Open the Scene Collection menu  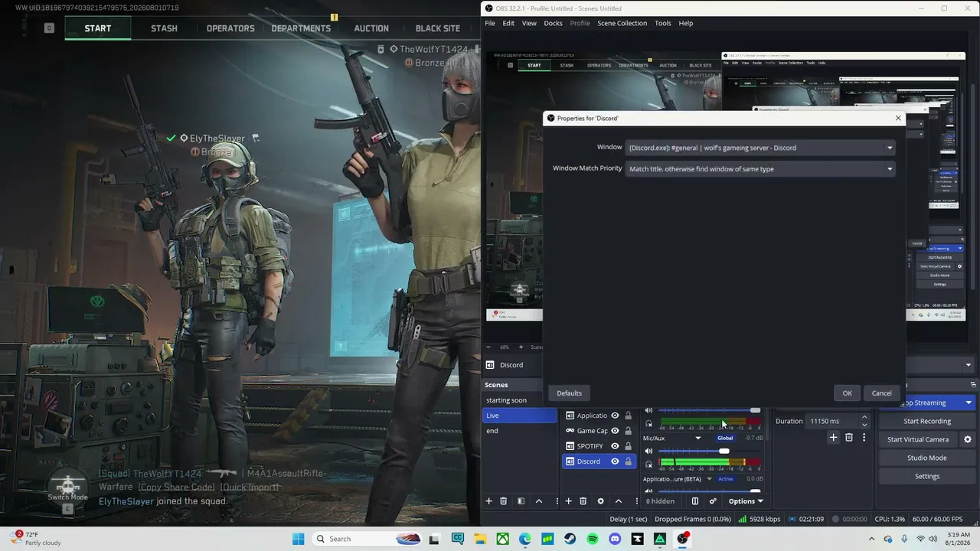click(x=622, y=23)
